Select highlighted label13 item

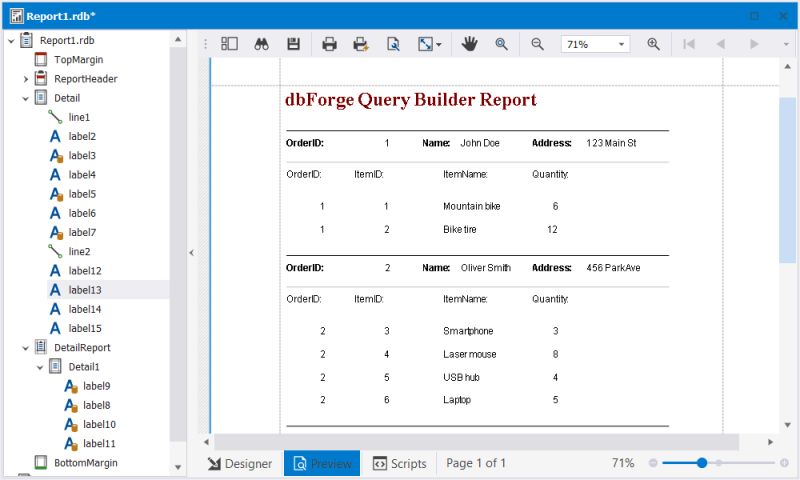point(85,290)
